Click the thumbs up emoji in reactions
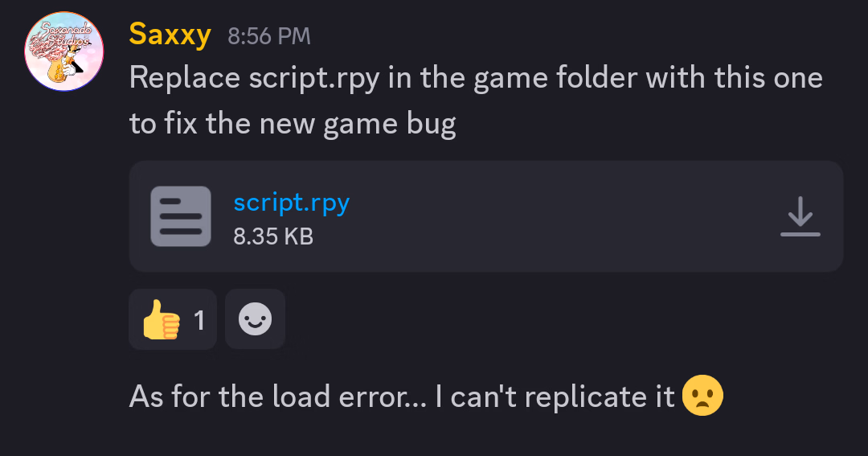 pos(161,320)
